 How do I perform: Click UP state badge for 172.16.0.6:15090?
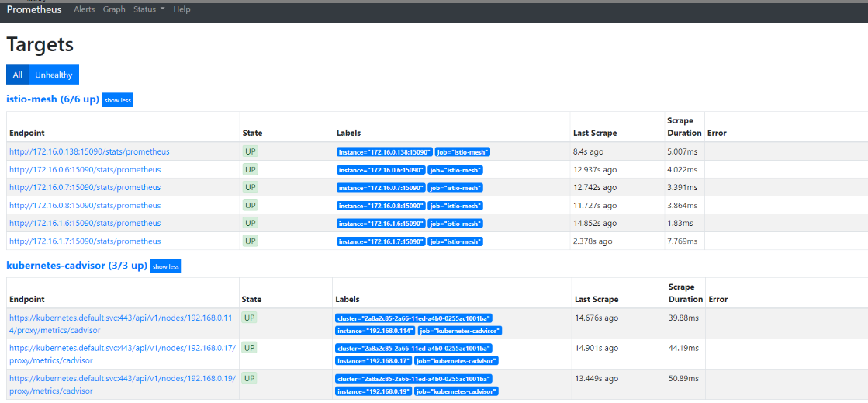click(251, 169)
